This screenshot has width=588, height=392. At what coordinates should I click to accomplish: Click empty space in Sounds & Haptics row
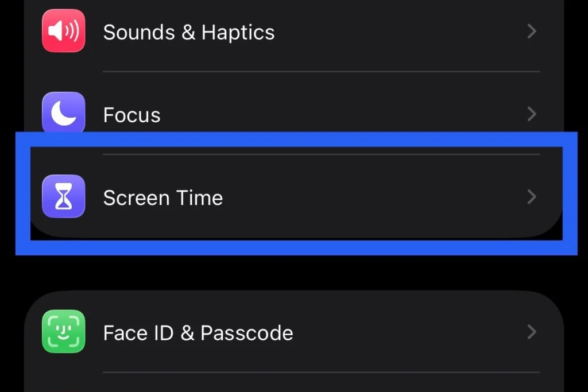pyautogui.click(x=397, y=32)
